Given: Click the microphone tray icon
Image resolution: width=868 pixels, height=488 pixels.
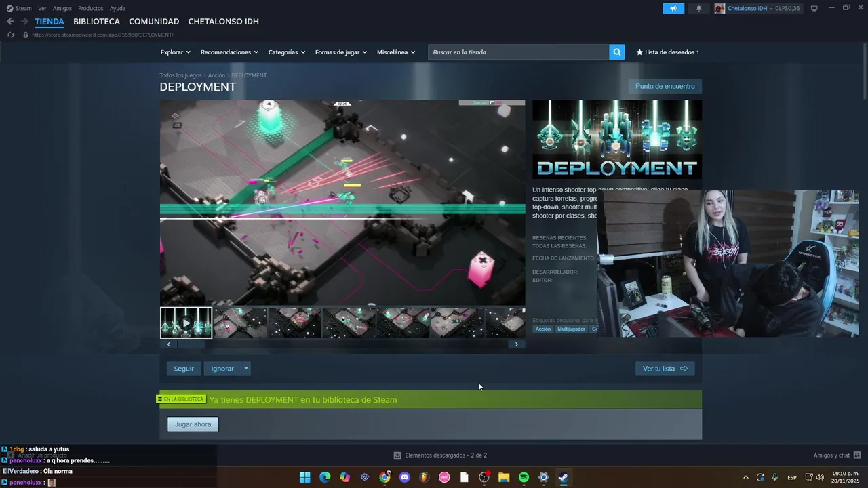Looking at the screenshot, I should click(775, 477).
